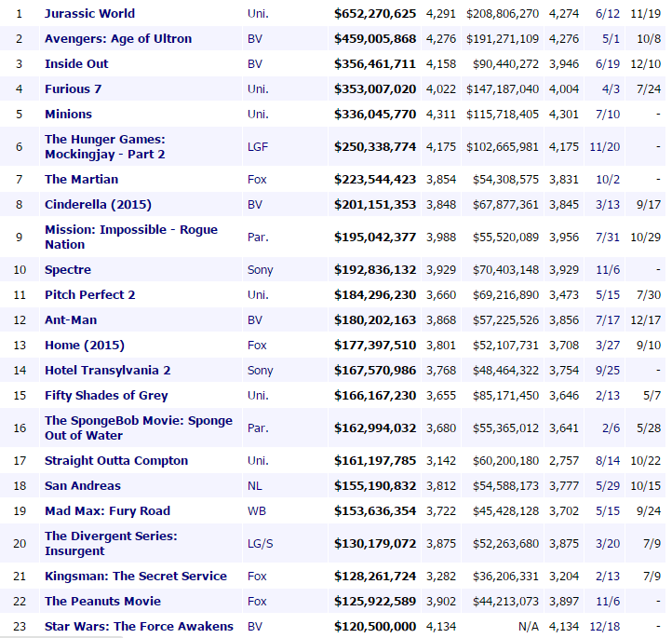The image size is (672, 638).
Task: Click the LGF studio in Mockingjay row
Action: coord(259,146)
